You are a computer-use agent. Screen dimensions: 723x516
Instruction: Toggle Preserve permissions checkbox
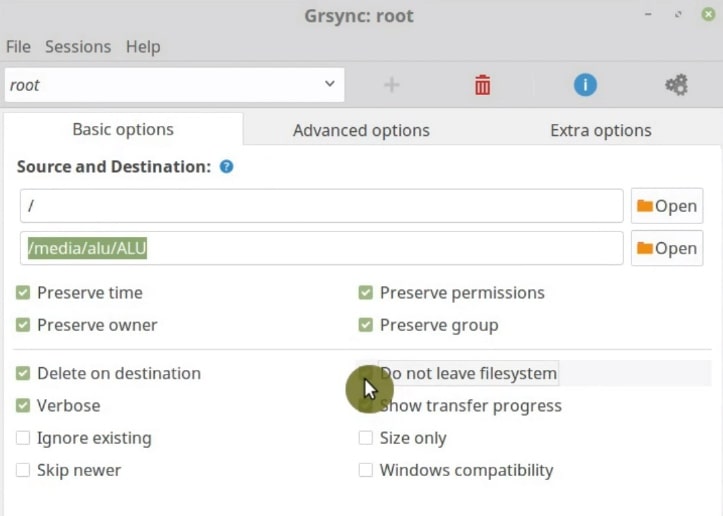click(x=365, y=292)
